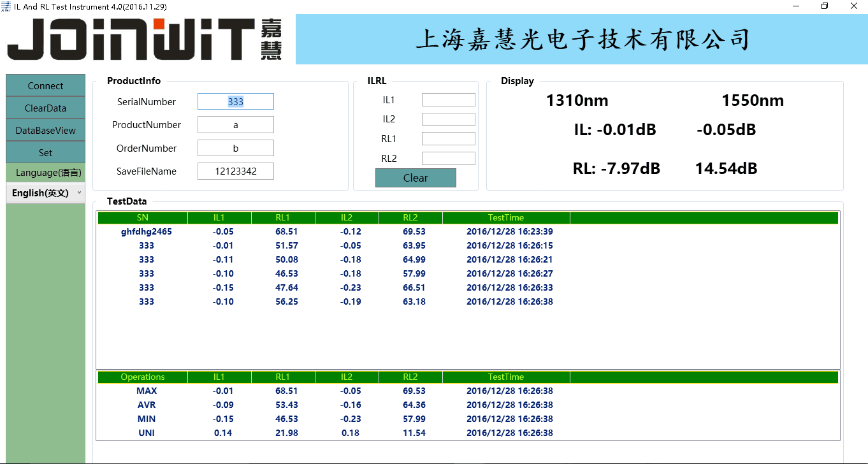
Task: Open the Set configuration button
Action: 45,153
